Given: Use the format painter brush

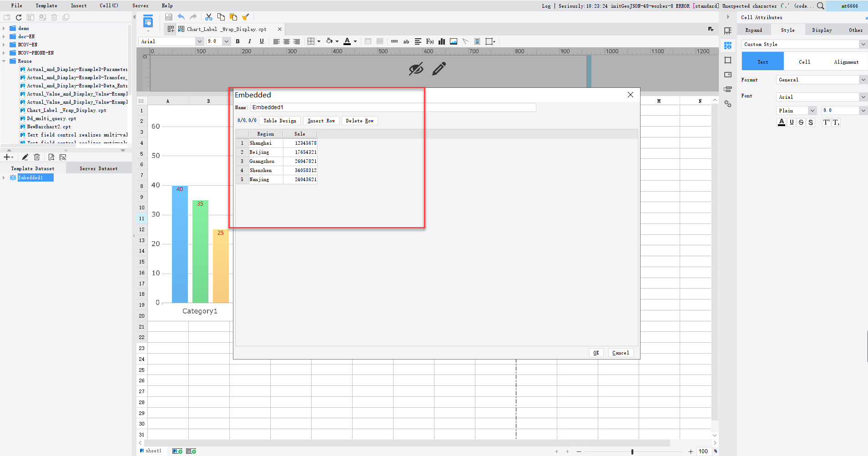Looking at the screenshot, I should click(x=246, y=17).
